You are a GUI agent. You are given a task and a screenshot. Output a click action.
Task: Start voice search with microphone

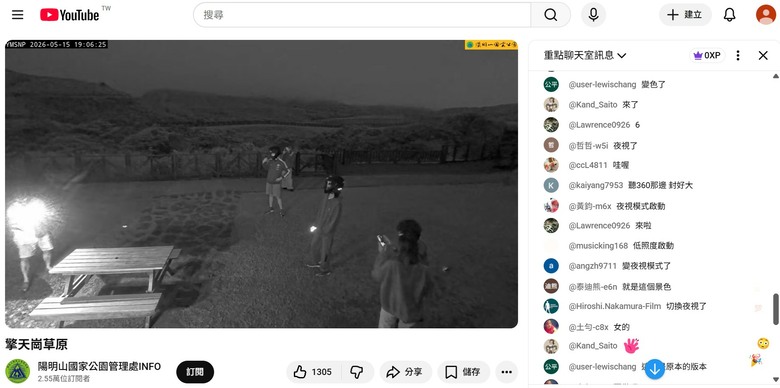(x=593, y=15)
